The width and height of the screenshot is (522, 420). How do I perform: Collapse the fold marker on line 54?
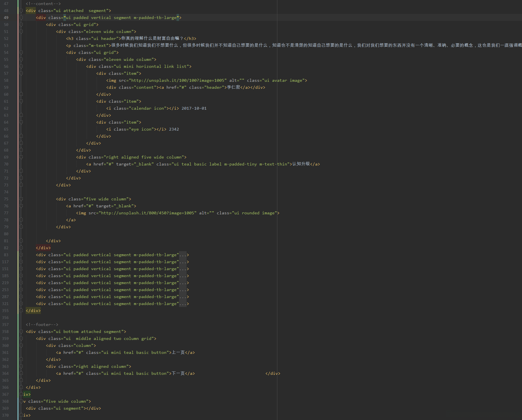pyautogui.click(x=21, y=52)
